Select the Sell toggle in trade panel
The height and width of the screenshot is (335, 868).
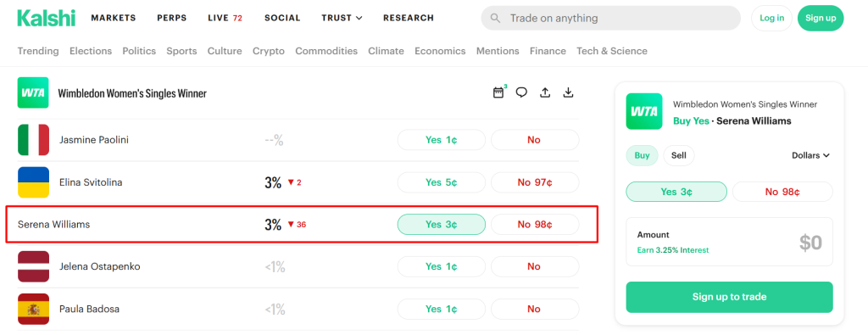[679, 155]
